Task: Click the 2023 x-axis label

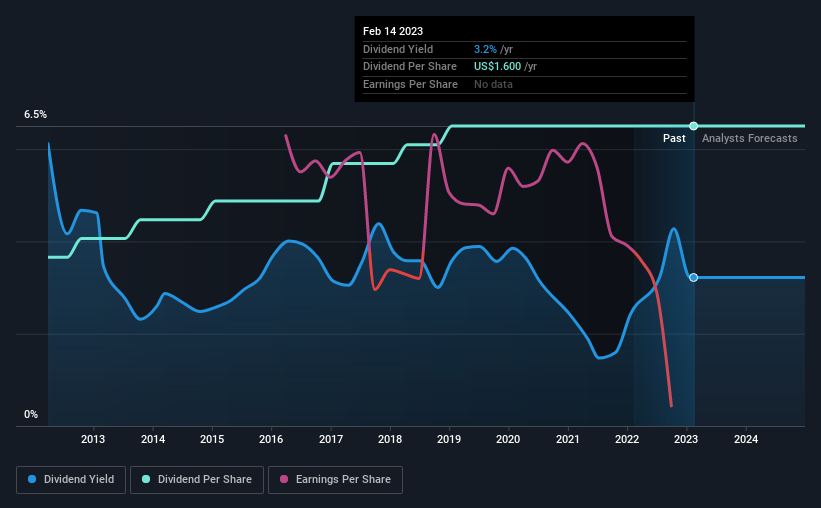Action: click(x=686, y=439)
